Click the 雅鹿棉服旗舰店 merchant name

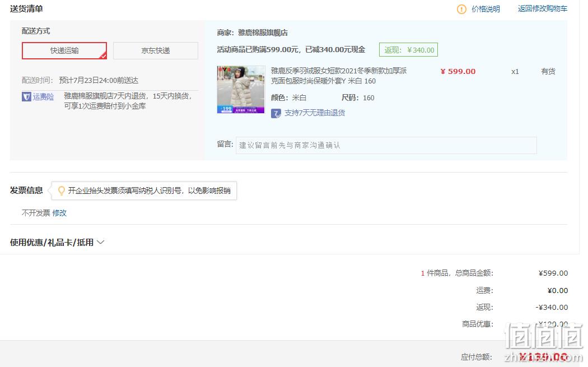pyautogui.click(x=263, y=32)
